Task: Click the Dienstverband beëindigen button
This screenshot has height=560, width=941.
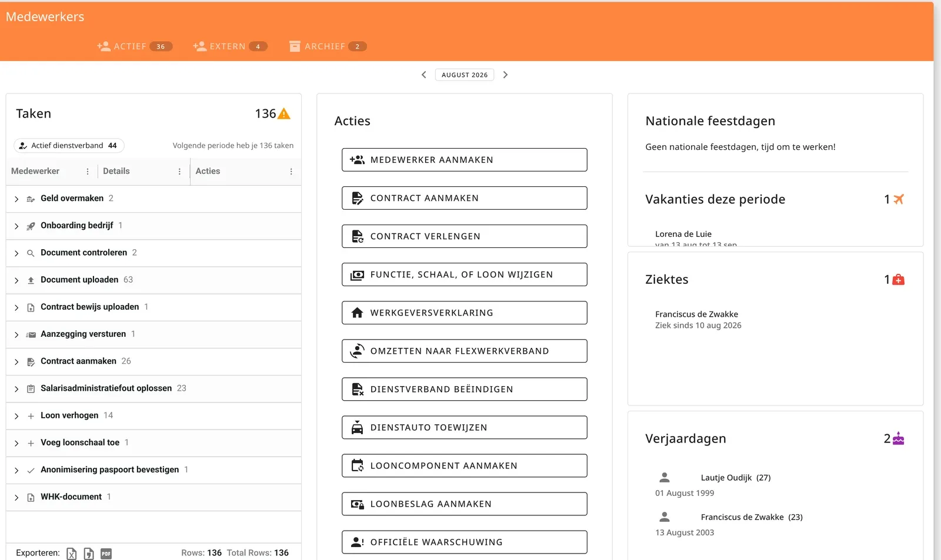Action: [x=465, y=389]
